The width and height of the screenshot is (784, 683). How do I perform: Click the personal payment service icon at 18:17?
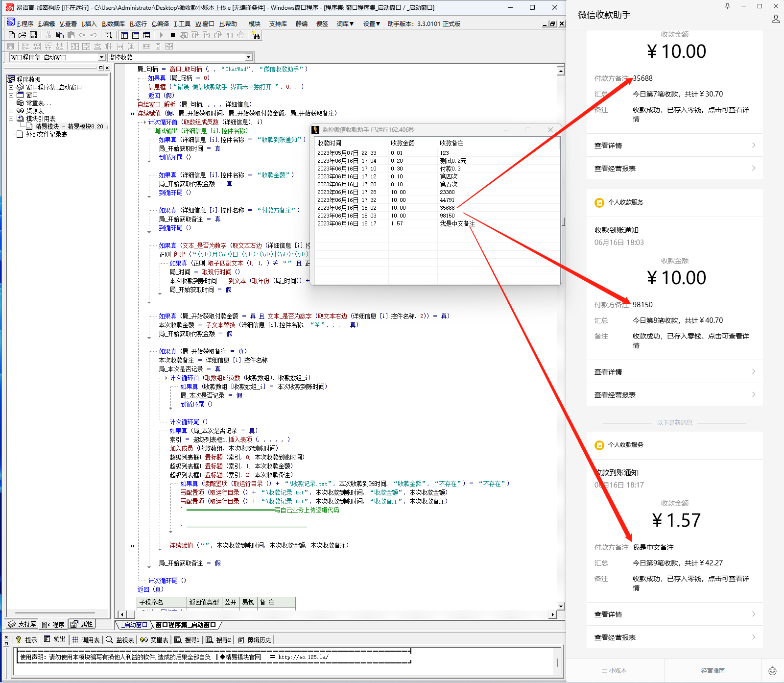[x=599, y=445]
